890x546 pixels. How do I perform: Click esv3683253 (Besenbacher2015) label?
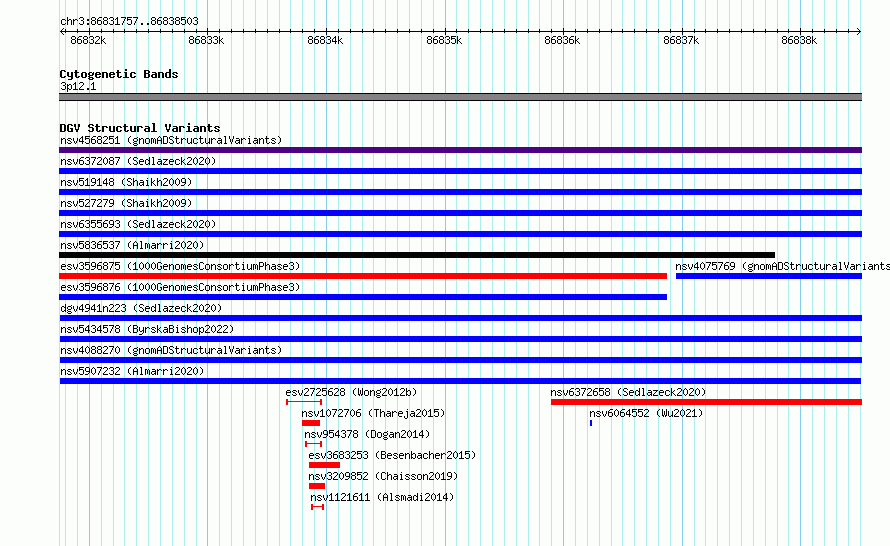(x=392, y=455)
